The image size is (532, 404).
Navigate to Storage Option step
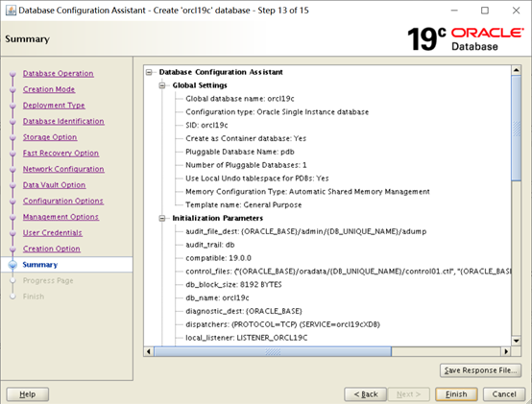[50, 137]
